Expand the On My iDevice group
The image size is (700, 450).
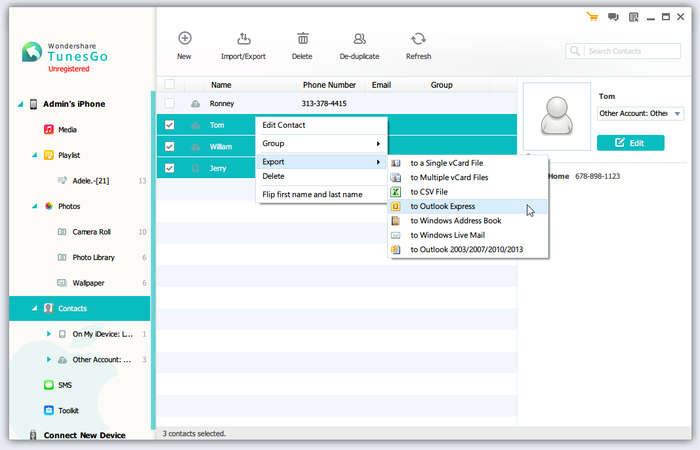[48, 334]
